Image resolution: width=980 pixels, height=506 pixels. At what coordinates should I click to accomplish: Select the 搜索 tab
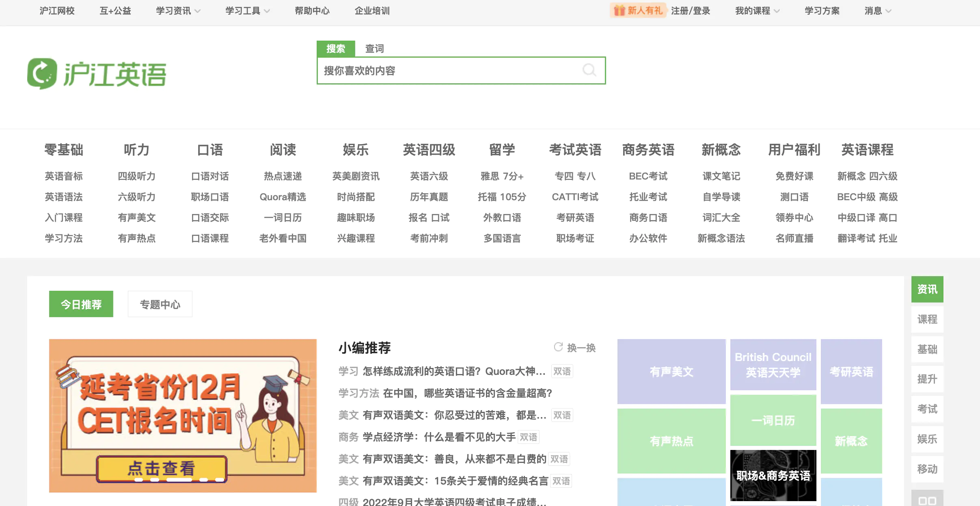pos(336,49)
